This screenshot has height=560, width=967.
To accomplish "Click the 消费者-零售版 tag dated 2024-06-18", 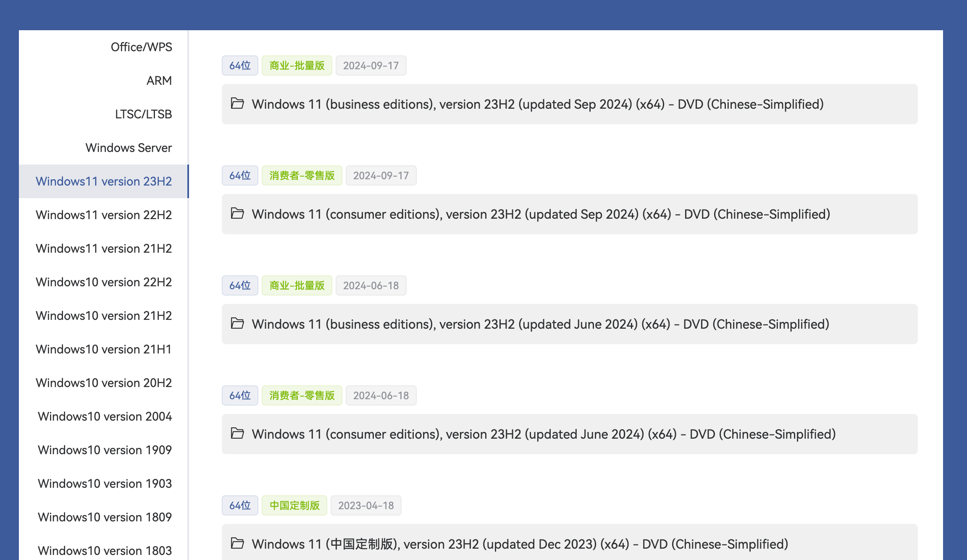I will coord(302,395).
